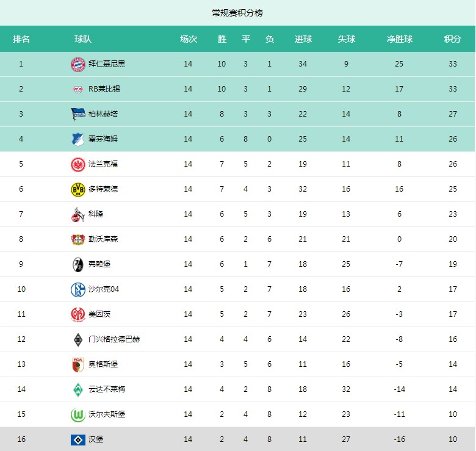Image resolution: width=476 pixels, height=451 pixels.
Task: Click the Hoffenheim crest icon
Action: coord(78,139)
